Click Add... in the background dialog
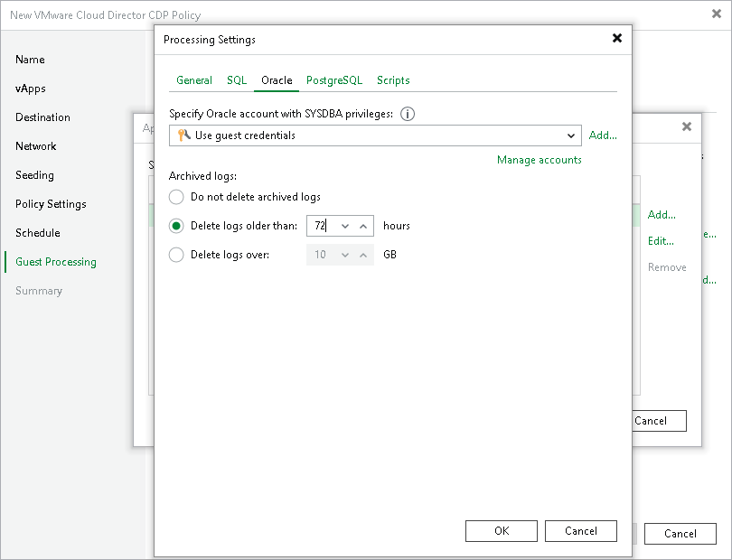Image resolution: width=732 pixels, height=560 pixels. click(662, 215)
